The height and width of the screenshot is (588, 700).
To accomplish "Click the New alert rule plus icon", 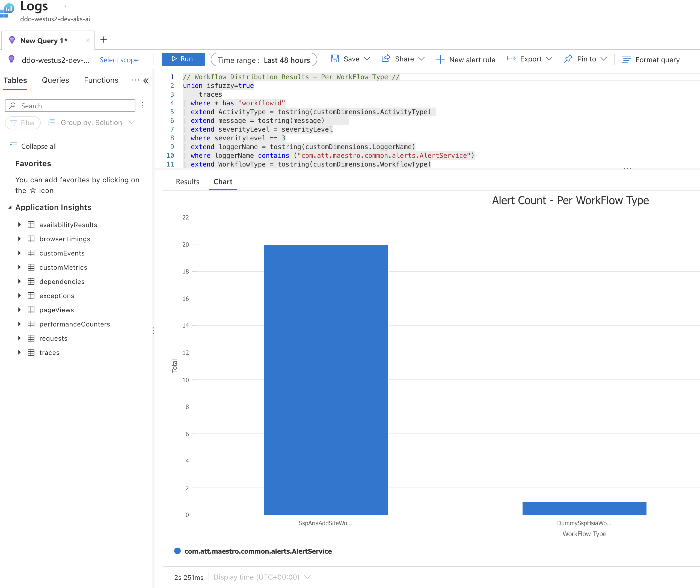I will pos(440,60).
